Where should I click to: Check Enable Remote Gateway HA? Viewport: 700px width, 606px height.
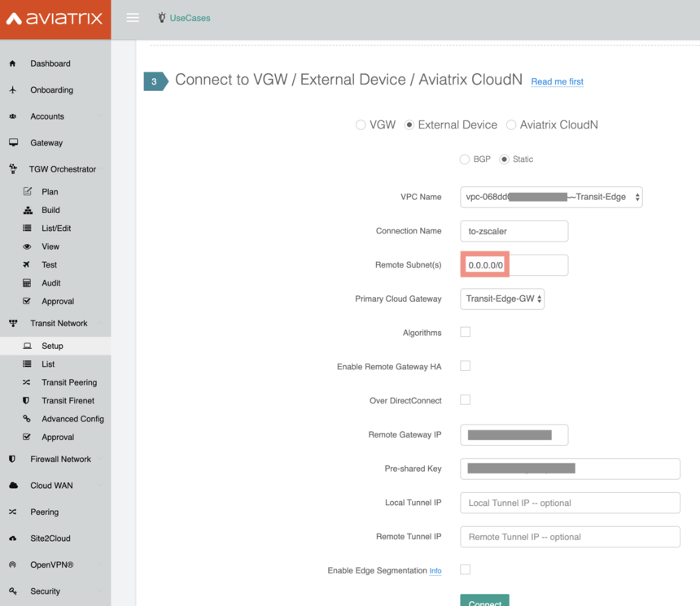[x=466, y=366]
